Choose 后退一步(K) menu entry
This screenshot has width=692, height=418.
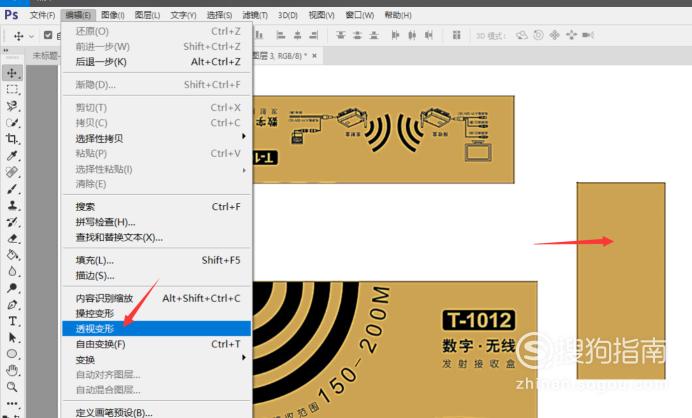(x=157, y=62)
